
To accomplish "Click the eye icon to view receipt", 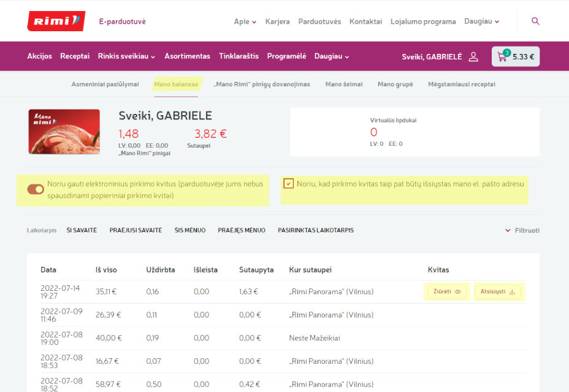I will pos(457,292).
